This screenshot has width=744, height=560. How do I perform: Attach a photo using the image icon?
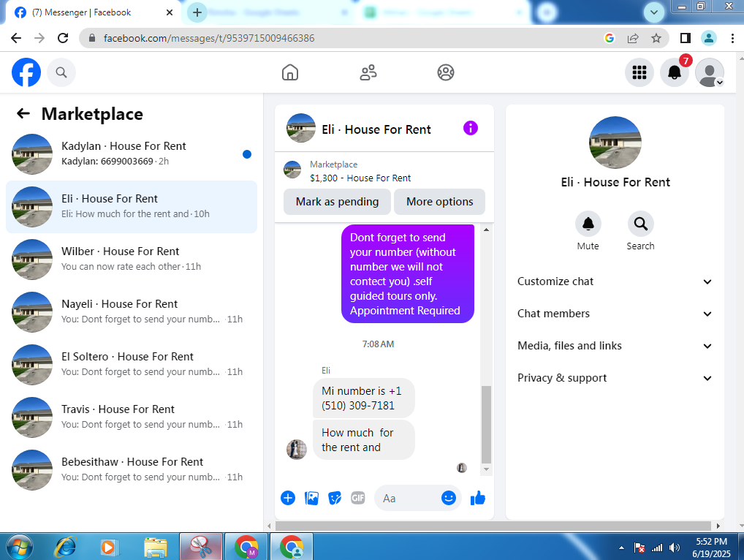pos(311,498)
